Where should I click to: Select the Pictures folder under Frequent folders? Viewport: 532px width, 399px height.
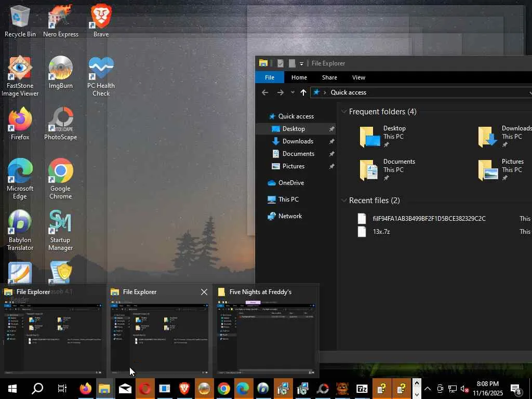pos(502,170)
